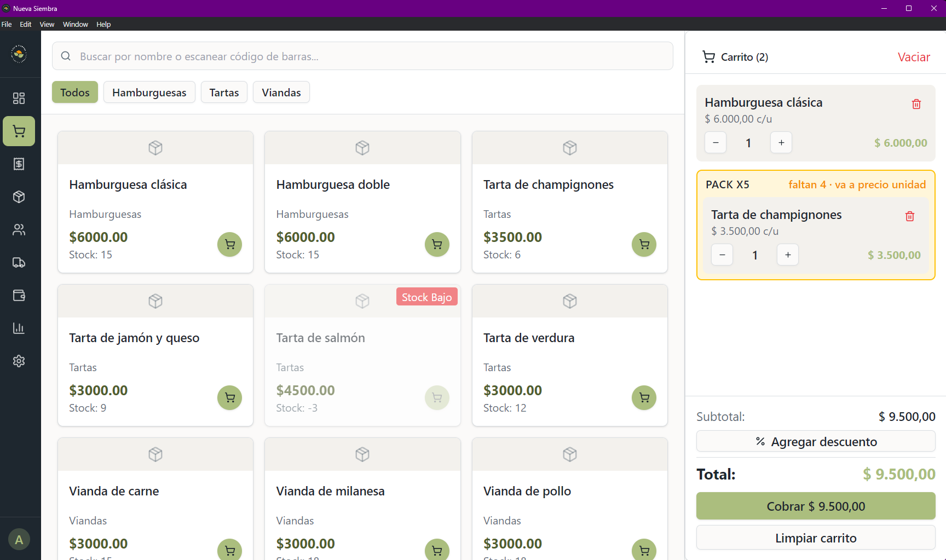
Task: Focus the product search field
Action: (362, 56)
